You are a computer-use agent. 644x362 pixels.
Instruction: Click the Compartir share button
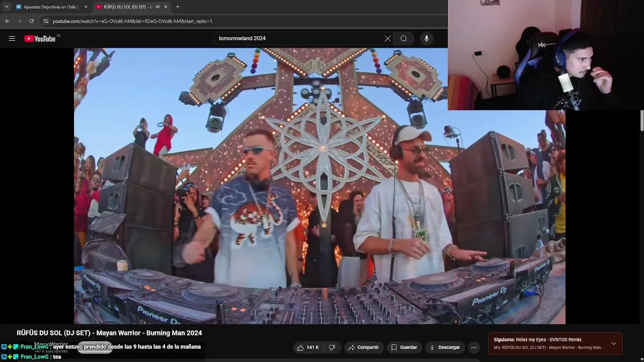click(x=363, y=347)
